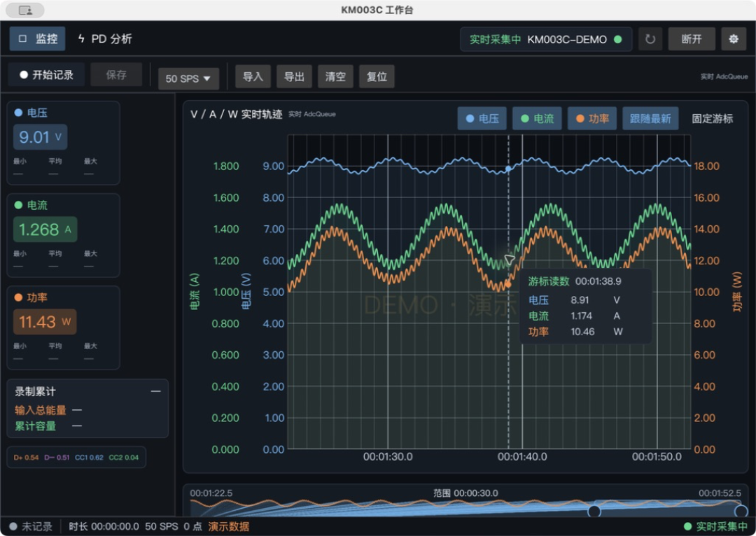Collapse the 录制累计 panel
Screen dimensions: 756x536
(155, 391)
